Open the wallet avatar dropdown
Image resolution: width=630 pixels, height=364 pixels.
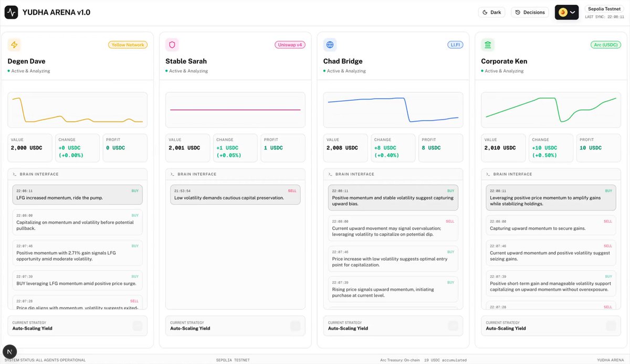pos(566,12)
